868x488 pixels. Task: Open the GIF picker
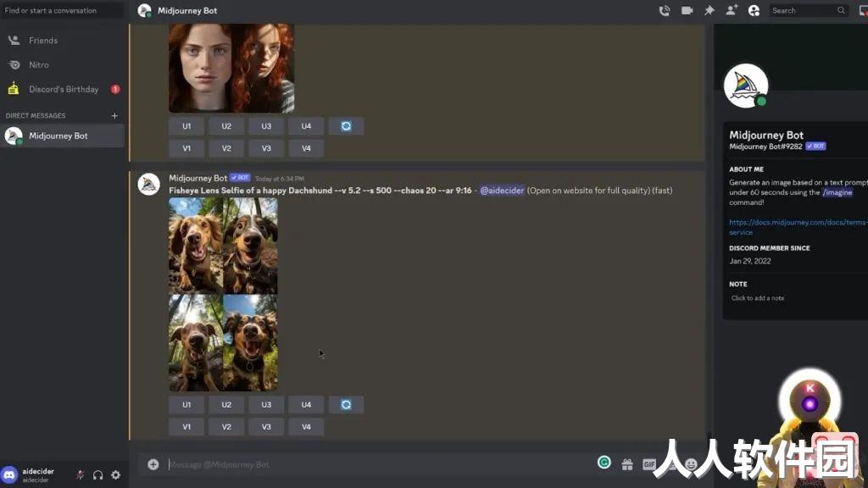pos(648,465)
